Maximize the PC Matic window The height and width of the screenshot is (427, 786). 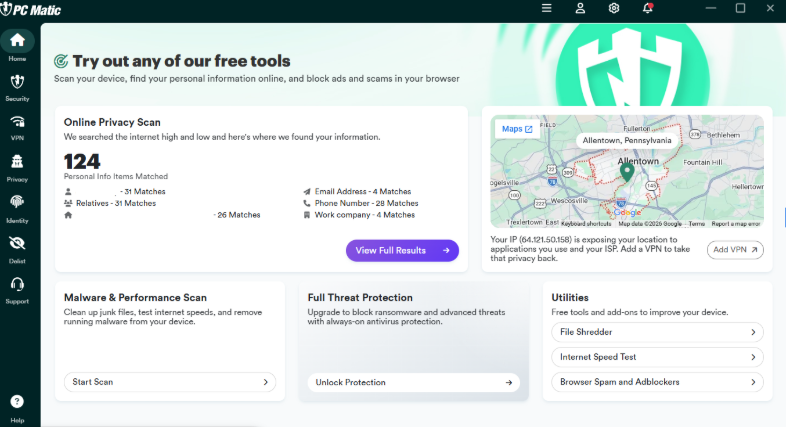coord(740,8)
